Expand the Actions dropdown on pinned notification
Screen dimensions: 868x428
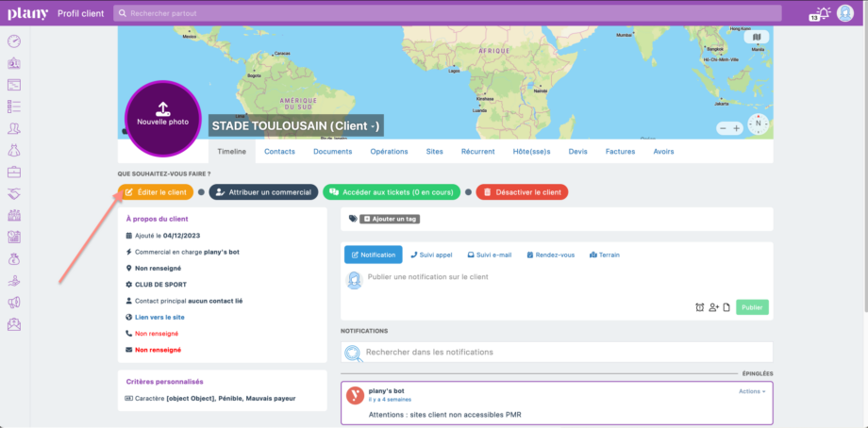[752, 390]
